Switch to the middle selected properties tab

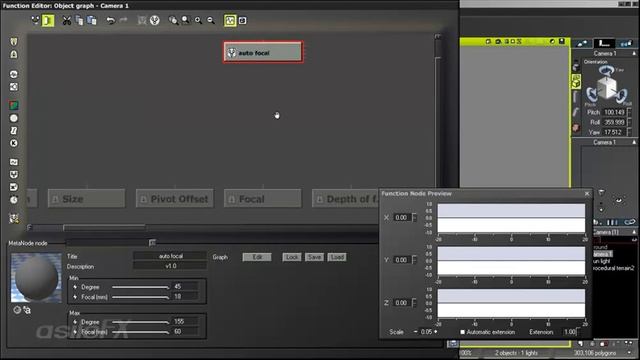tap(604, 43)
